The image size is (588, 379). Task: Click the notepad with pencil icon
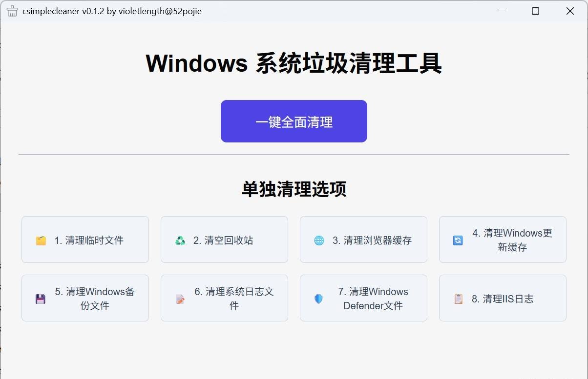pyautogui.click(x=180, y=299)
